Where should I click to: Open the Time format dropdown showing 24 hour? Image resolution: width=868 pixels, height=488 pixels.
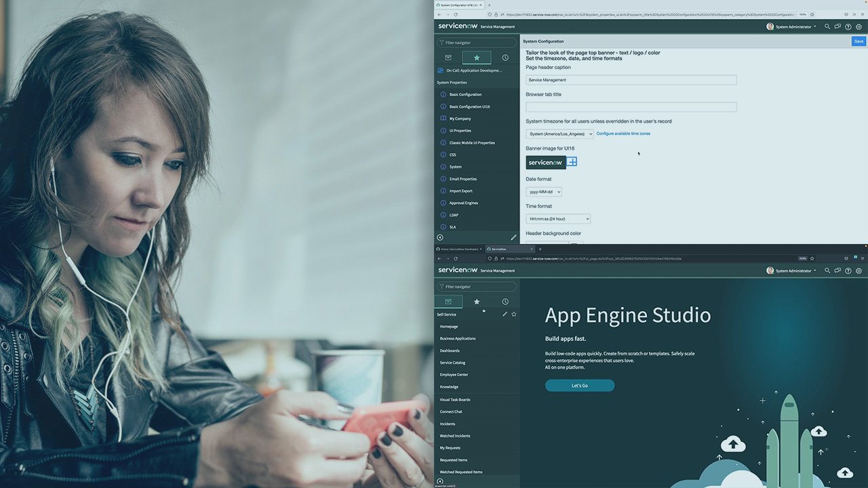coord(557,218)
